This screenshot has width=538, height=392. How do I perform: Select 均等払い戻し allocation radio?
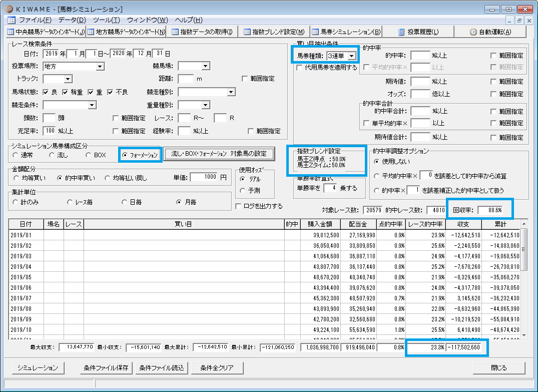(108, 178)
